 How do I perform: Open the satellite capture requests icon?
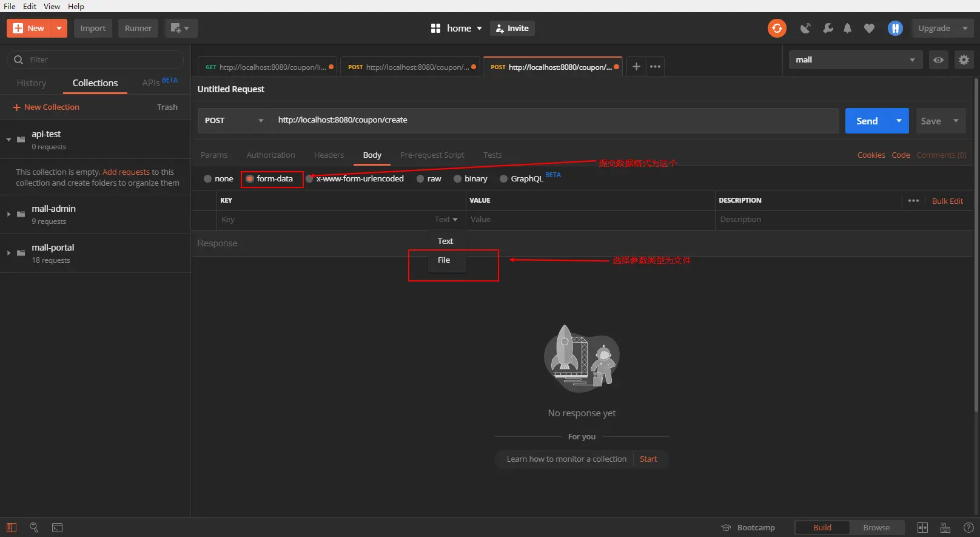[805, 28]
